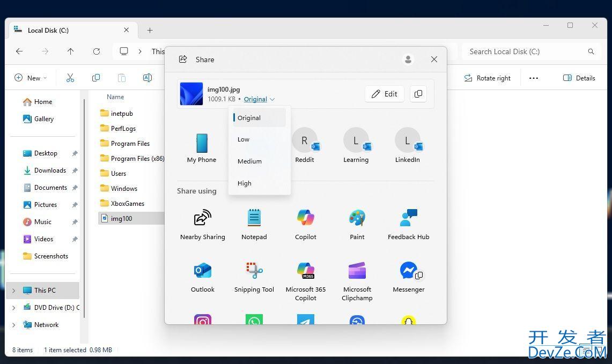Add a new File Explorer tab
This screenshot has width=612, height=364.
(x=150, y=31)
